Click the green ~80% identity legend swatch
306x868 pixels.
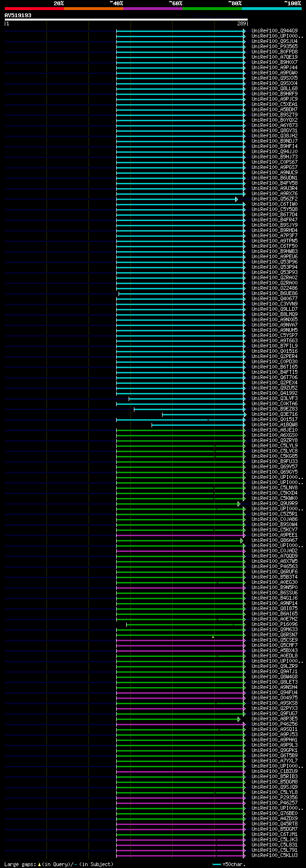click(212, 9)
